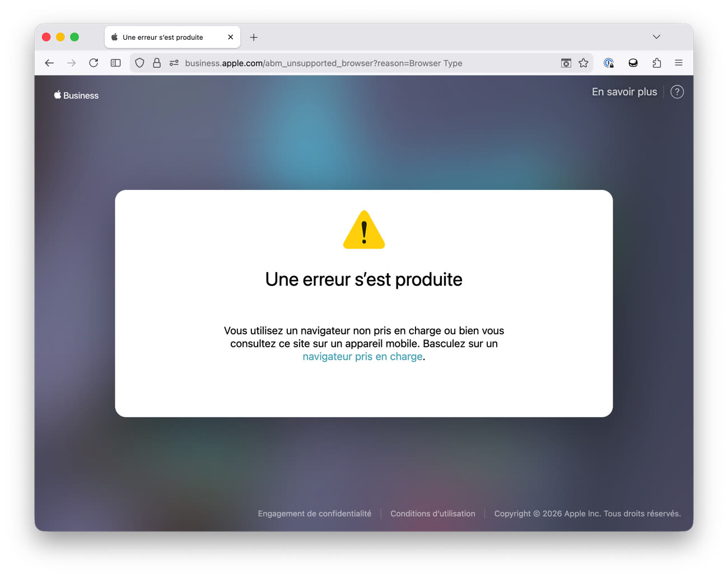This screenshot has height=577, width=728.
Task: Show site security padlock info
Action: click(x=157, y=63)
